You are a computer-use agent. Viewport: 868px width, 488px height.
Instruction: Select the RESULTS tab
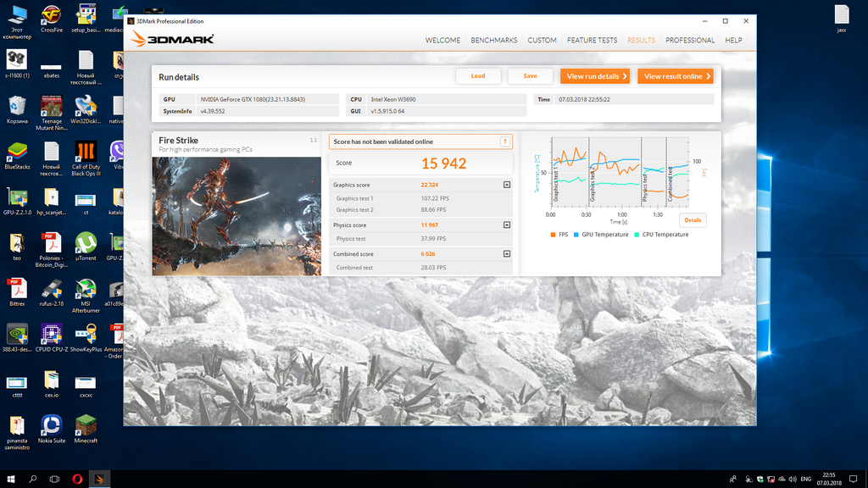click(x=641, y=41)
